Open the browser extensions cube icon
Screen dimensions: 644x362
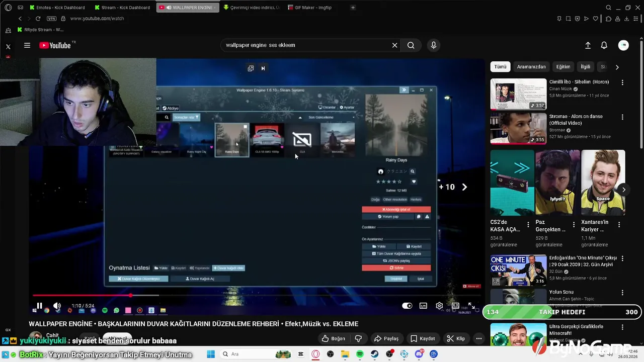(608, 19)
